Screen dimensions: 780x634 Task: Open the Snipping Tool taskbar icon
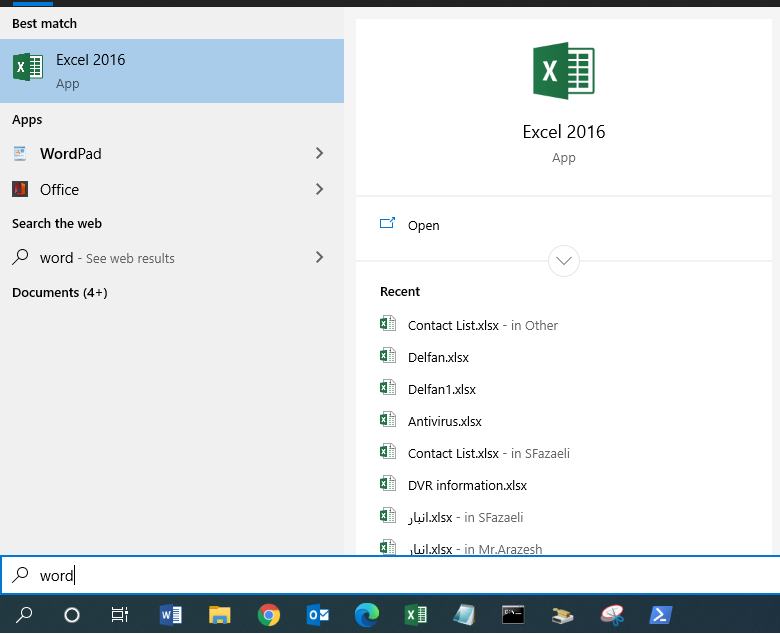[x=612, y=615]
